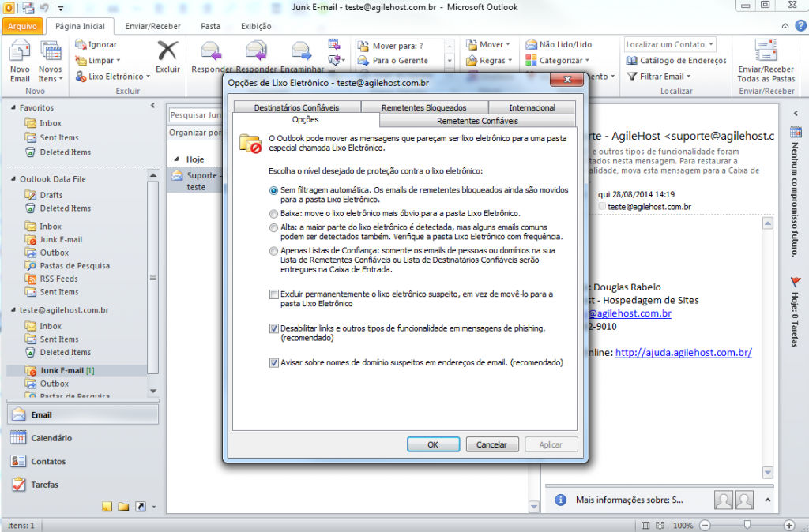Open the Novos Itens icon
This screenshot has width=809, height=532.
point(51,52)
